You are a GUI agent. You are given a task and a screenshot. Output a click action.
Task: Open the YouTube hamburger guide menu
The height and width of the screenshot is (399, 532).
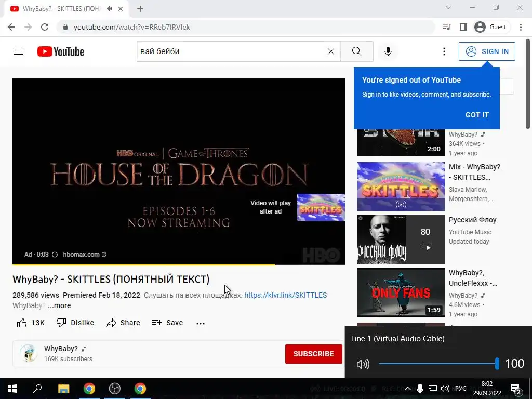(19, 51)
